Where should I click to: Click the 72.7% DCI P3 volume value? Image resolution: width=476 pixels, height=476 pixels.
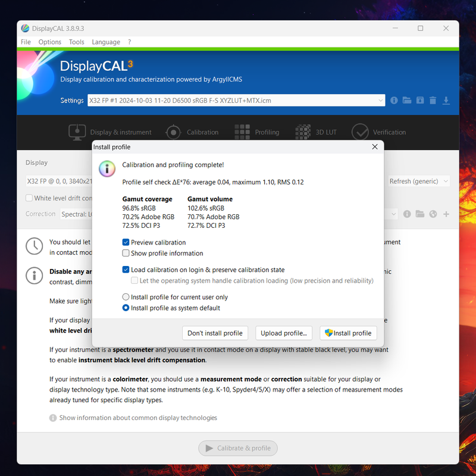[x=206, y=226]
